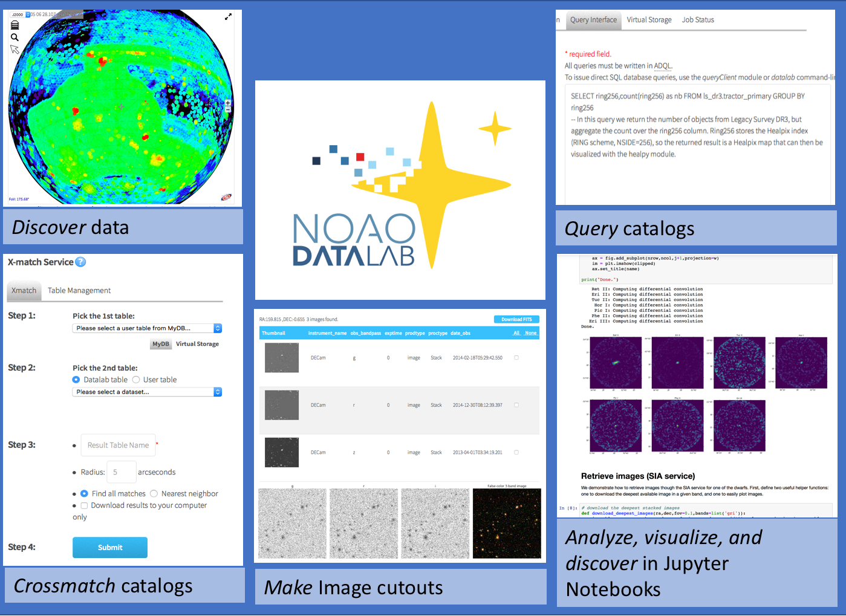
Task: Open the Job Status tab
Action: (x=698, y=20)
